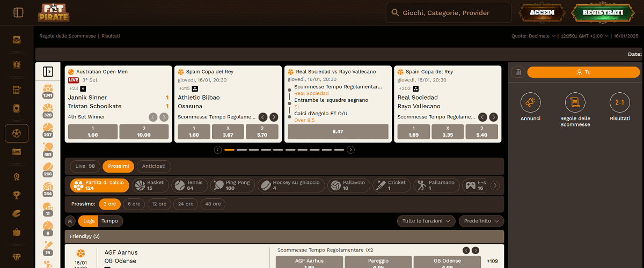Select the Prossimi filter pill
The height and width of the screenshot is (268, 644).
(x=118, y=166)
